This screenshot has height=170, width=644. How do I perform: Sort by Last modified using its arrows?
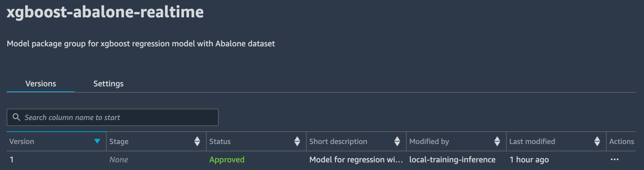click(x=597, y=141)
